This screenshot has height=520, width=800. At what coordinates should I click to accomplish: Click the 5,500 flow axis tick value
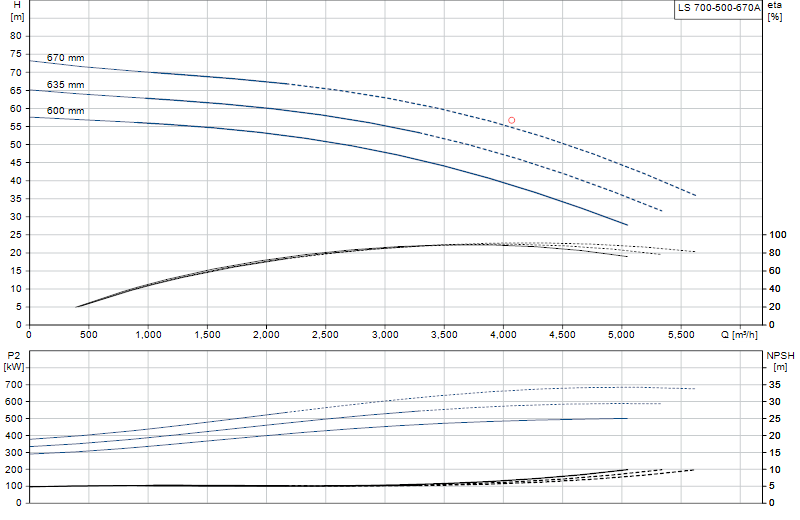coord(681,335)
